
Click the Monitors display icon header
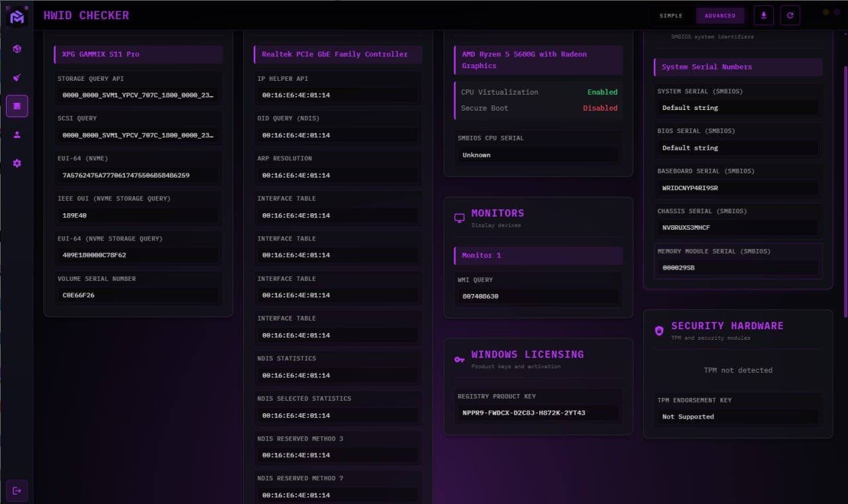(460, 217)
